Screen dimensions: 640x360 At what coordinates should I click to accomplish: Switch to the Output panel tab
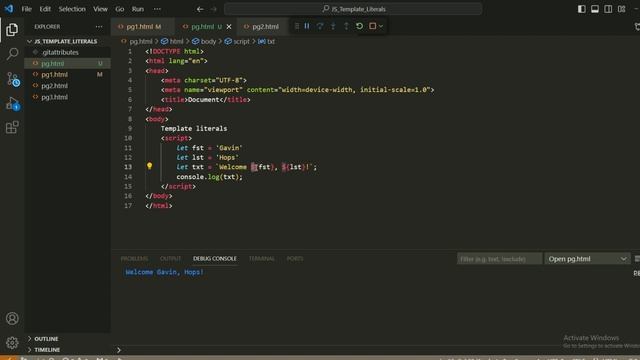[170, 259]
